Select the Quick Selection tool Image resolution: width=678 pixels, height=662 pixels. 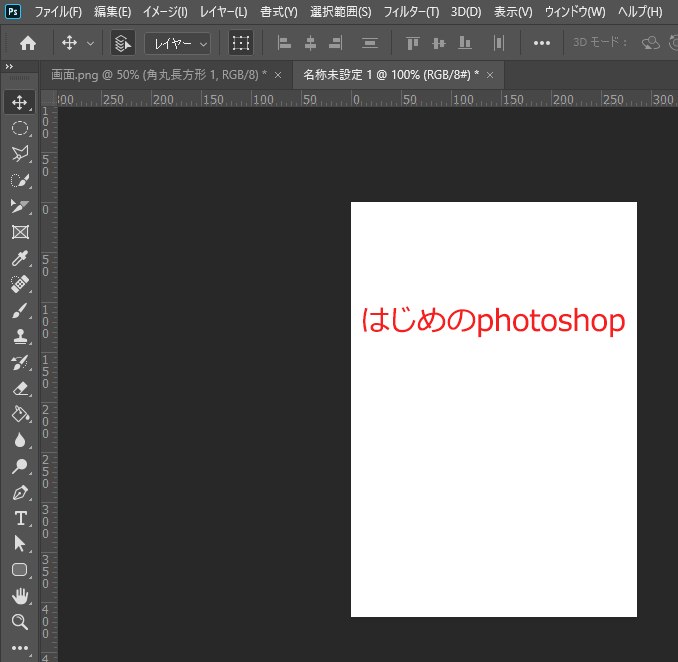20,180
